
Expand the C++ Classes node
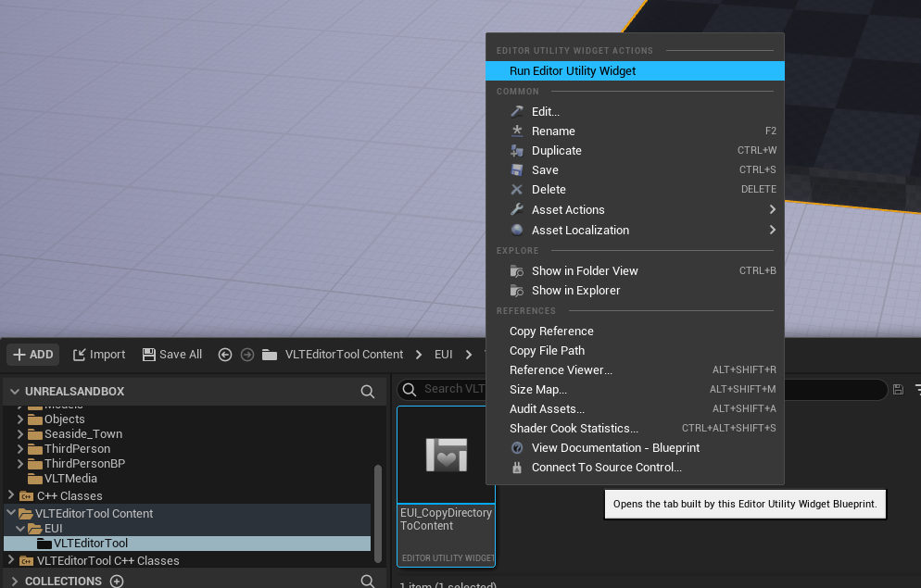point(10,495)
